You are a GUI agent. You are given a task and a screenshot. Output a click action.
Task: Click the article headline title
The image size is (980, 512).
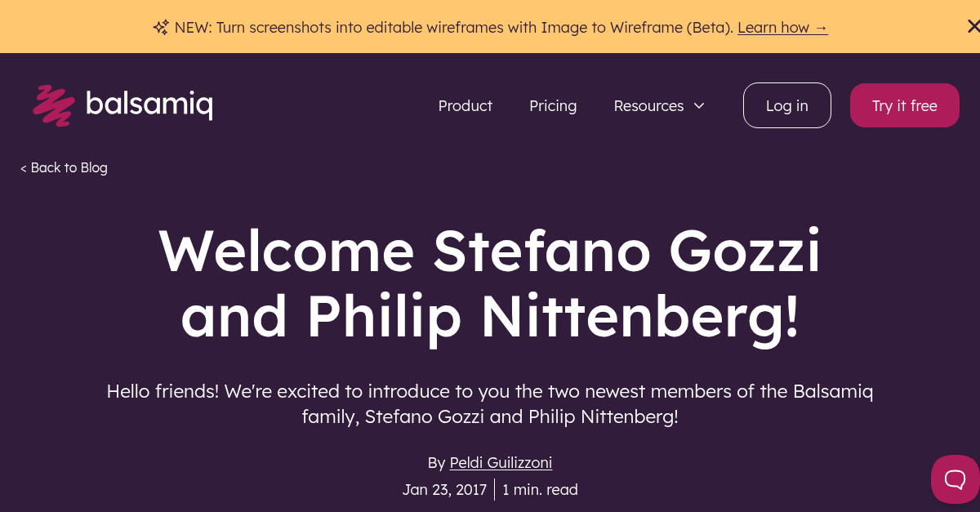[490, 283]
